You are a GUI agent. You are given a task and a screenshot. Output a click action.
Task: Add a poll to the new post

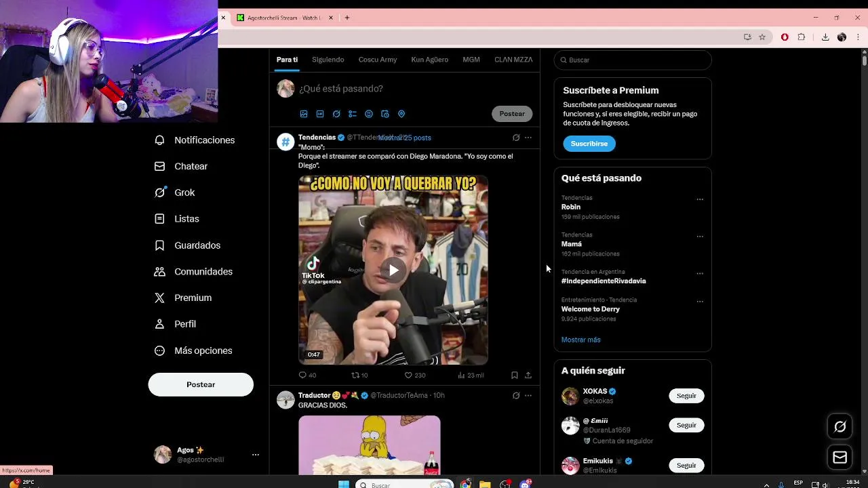353,114
